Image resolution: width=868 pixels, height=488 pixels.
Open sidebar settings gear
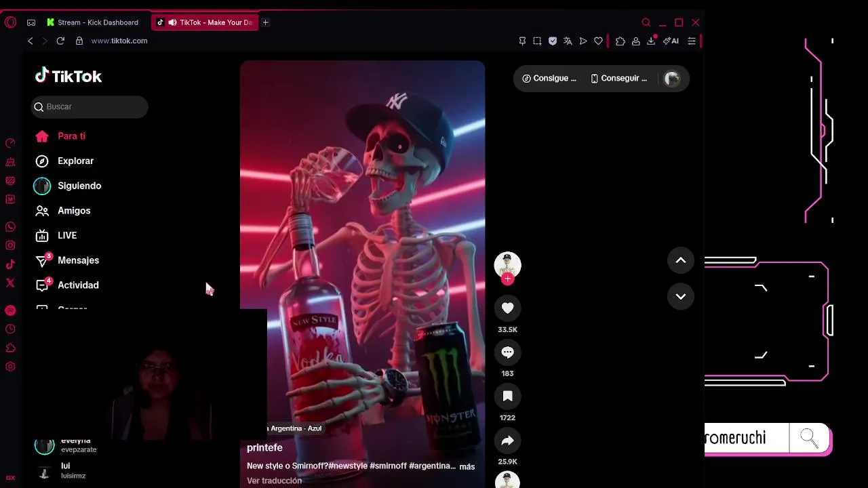pos(10,367)
